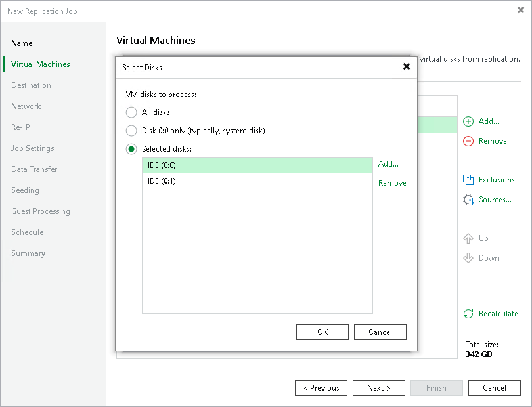Open the Job Settings wizard step
532x407 pixels.
click(33, 148)
